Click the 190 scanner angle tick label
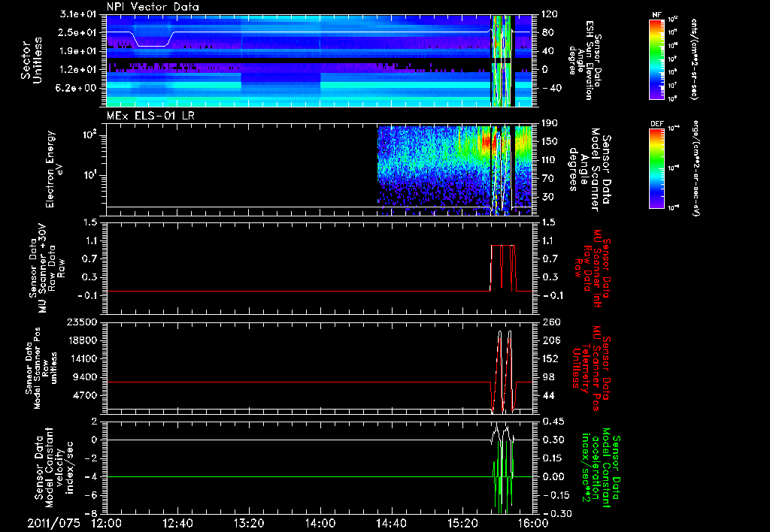770x532 pixels. click(550, 123)
